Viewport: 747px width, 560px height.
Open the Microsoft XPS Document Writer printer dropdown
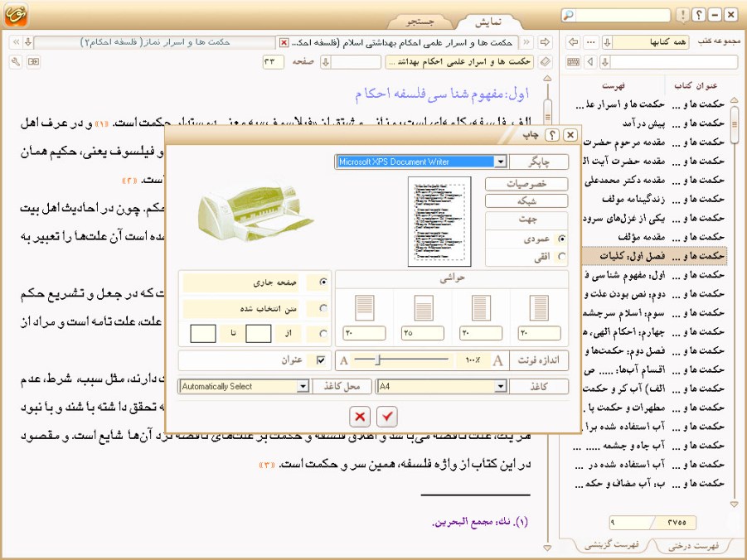[500, 162]
